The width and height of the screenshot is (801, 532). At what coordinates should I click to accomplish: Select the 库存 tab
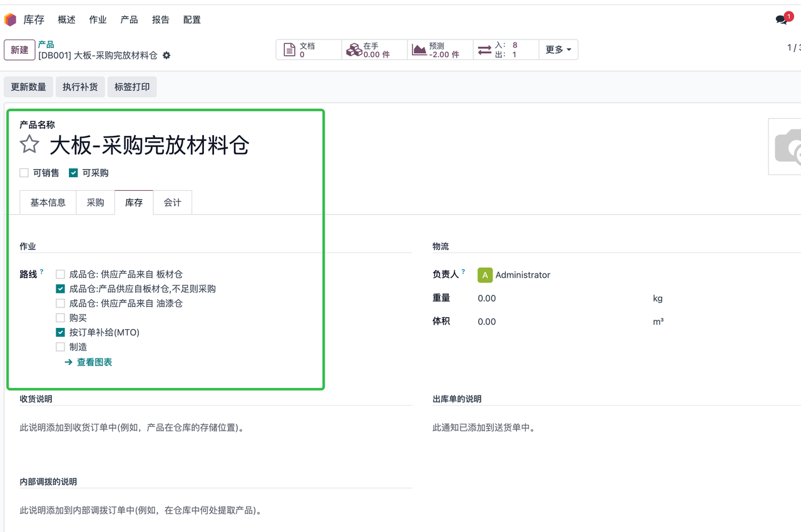pyautogui.click(x=134, y=203)
